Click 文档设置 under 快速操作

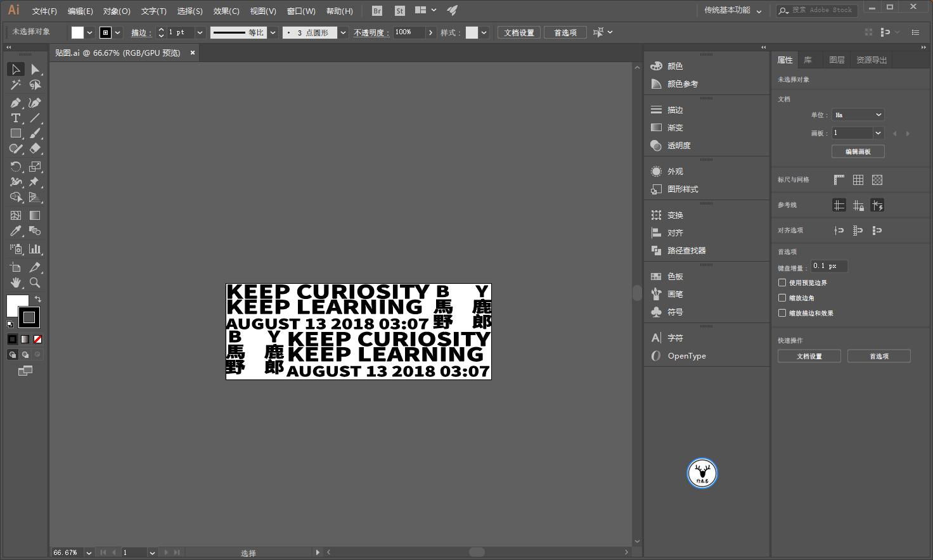tap(809, 356)
